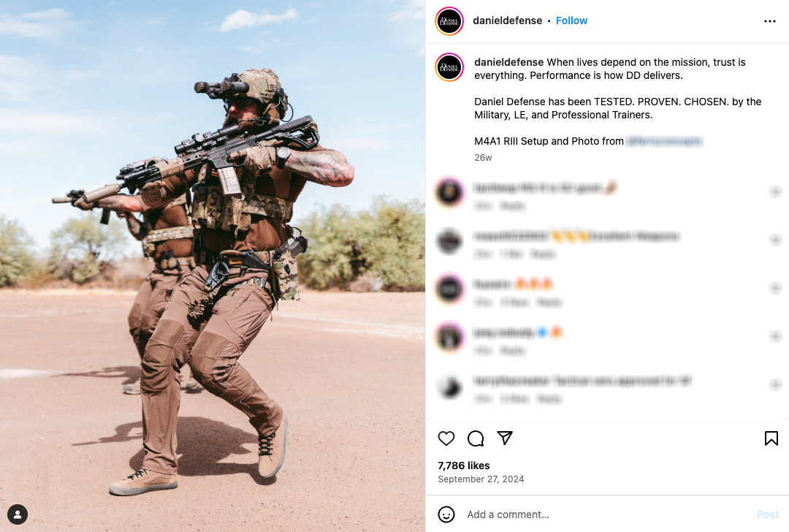
Task: Follow the danieldefense account
Action: pos(571,20)
